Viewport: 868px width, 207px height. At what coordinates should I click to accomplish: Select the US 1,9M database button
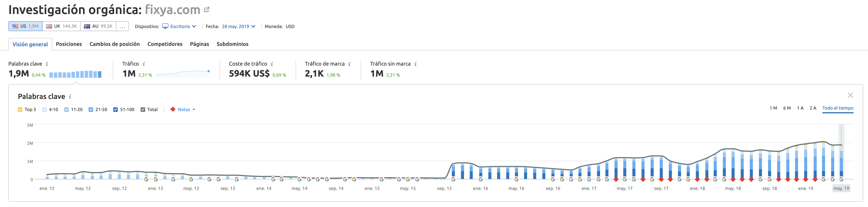(26, 26)
